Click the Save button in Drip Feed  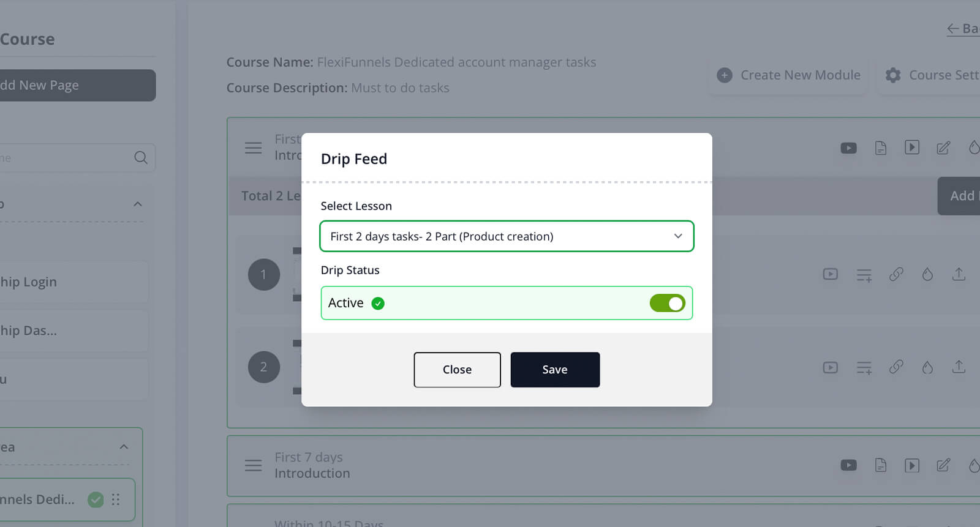(x=555, y=370)
